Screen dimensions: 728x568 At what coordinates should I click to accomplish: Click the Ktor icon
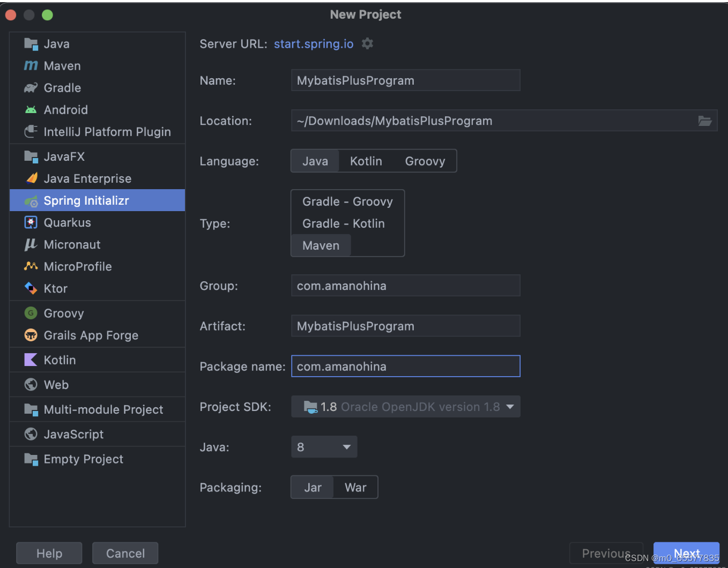[31, 288]
